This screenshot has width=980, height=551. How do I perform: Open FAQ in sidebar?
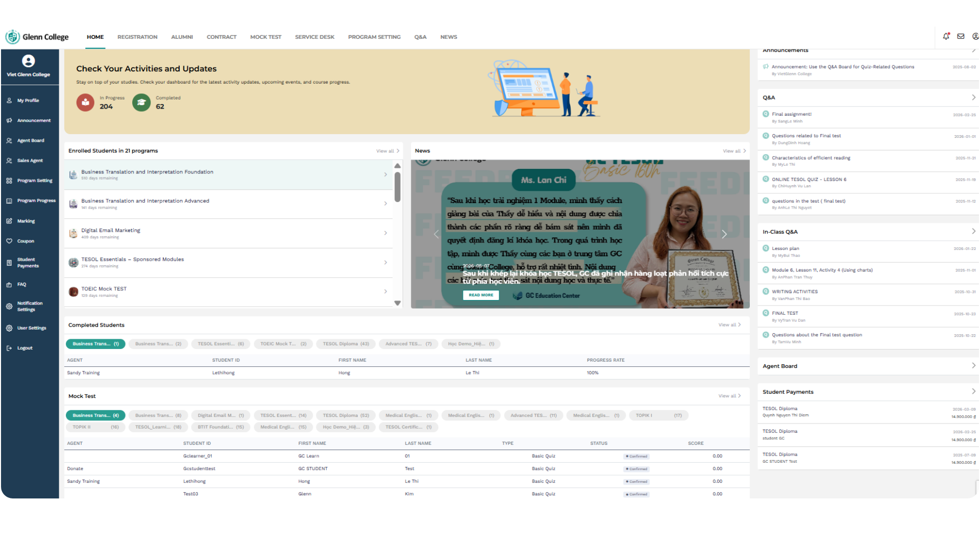click(x=21, y=285)
